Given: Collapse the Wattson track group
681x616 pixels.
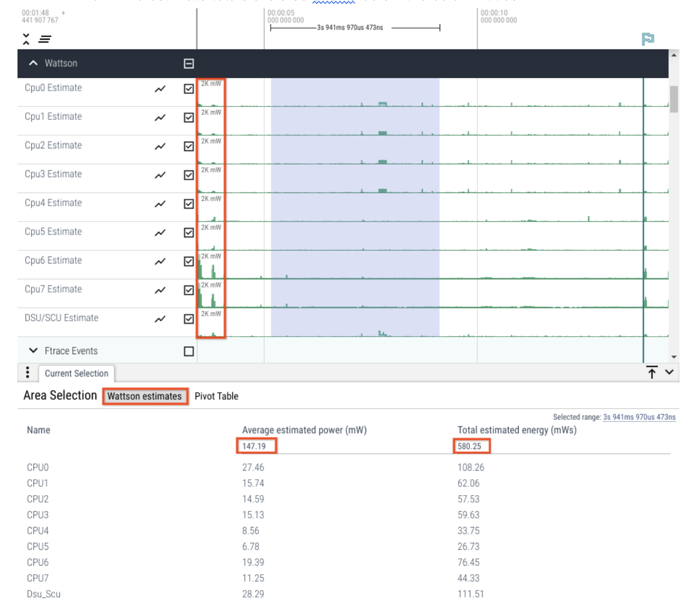Looking at the screenshot, I should pos(33,63).
